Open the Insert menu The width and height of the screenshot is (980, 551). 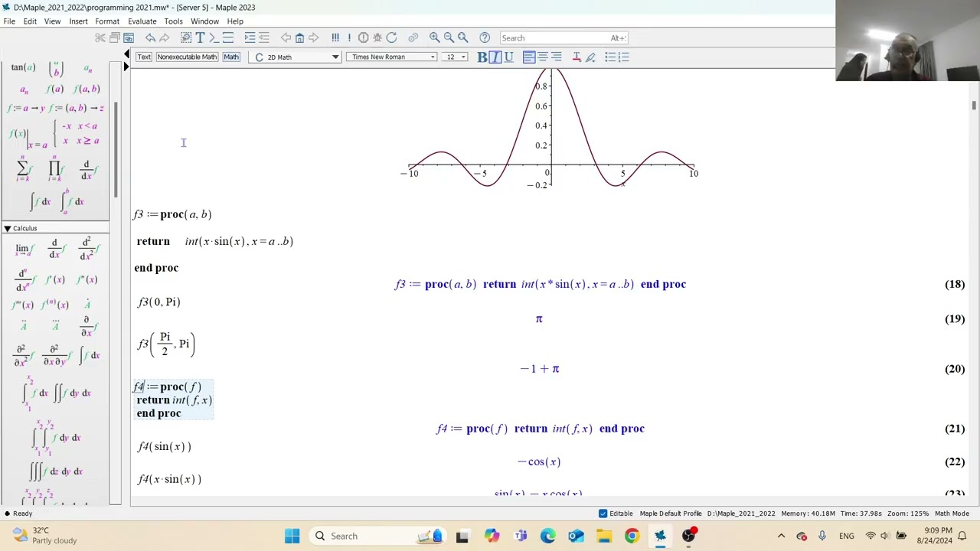click(x=78, y=21)
